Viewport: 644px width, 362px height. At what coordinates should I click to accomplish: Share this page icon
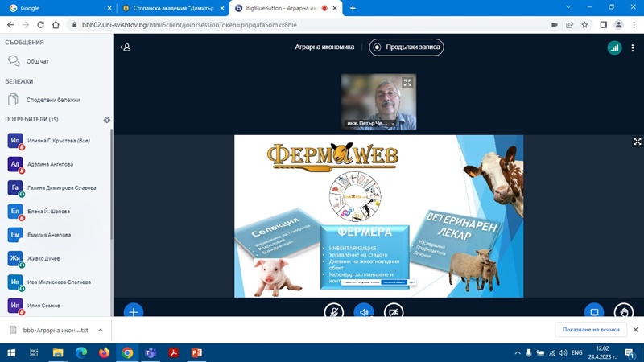point(569,25)
